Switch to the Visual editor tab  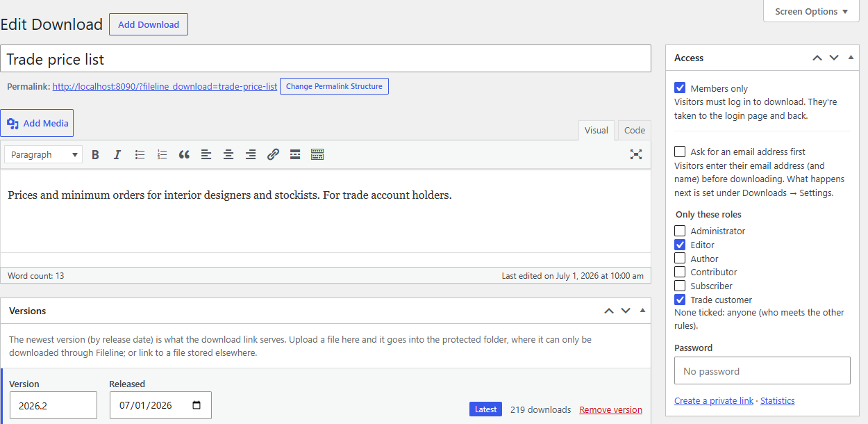[x=596, y=130]
